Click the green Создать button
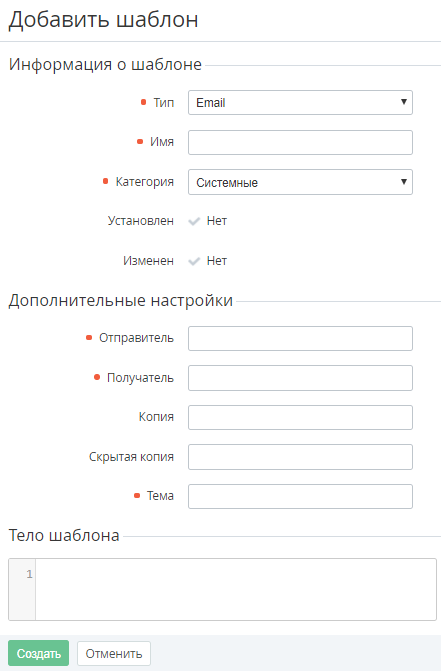 coord(39,653)
